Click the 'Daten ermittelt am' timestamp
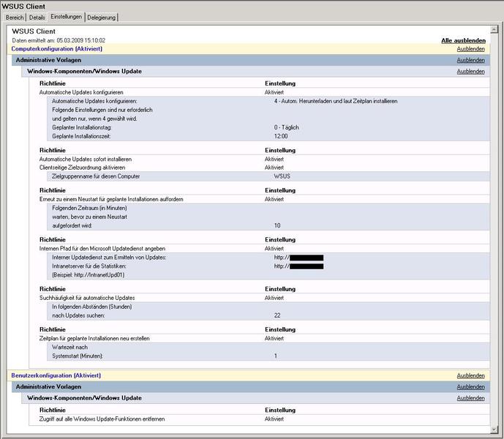The height and width of the screenshot is (439, 504). 59,40
